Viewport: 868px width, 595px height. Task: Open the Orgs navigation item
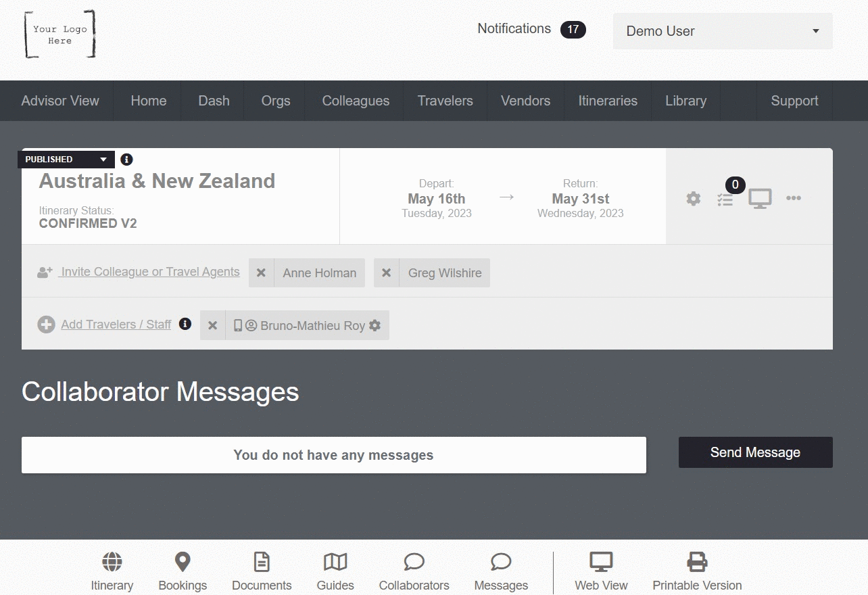pos(276,101)
